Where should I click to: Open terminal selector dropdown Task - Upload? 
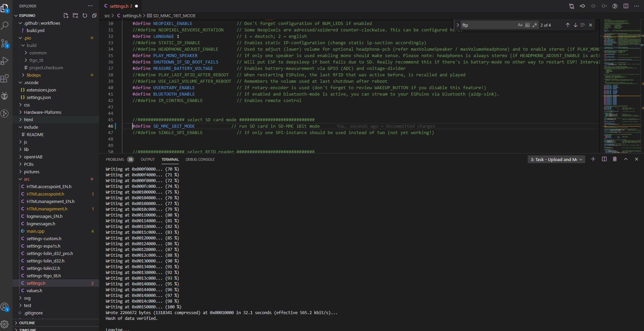point(556,159)
